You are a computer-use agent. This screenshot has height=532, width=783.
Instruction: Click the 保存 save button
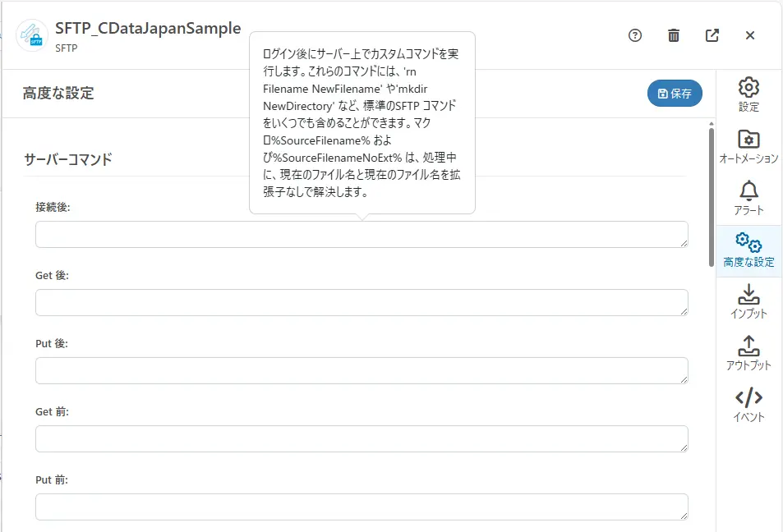click(x=675, y=94)
